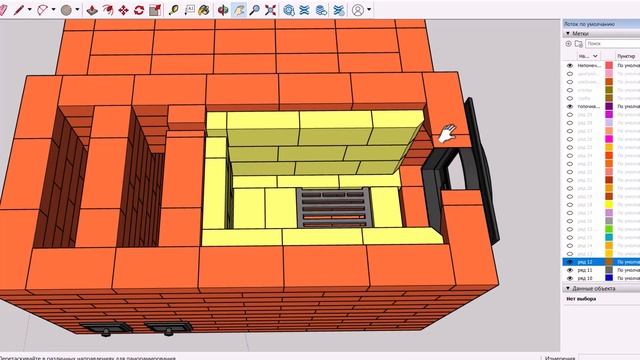Screen dimensions: 640x360
Task: Open the account dropdown arrow
Action: point(369,10)
